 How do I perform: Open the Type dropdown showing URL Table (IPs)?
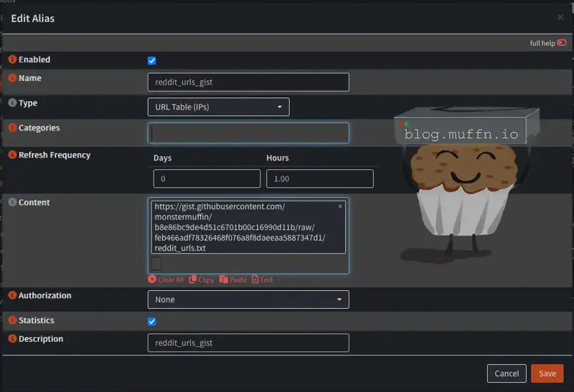pos(218,107)
